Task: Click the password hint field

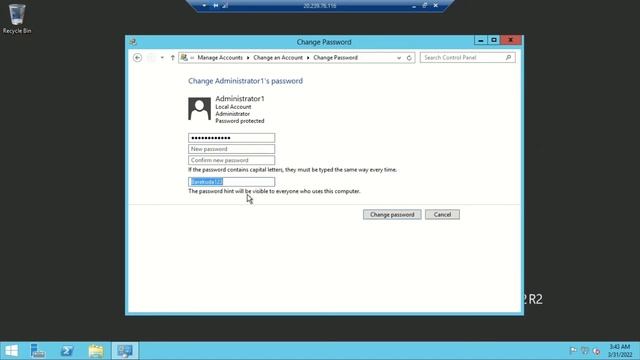Action: [x=231, y=182]
